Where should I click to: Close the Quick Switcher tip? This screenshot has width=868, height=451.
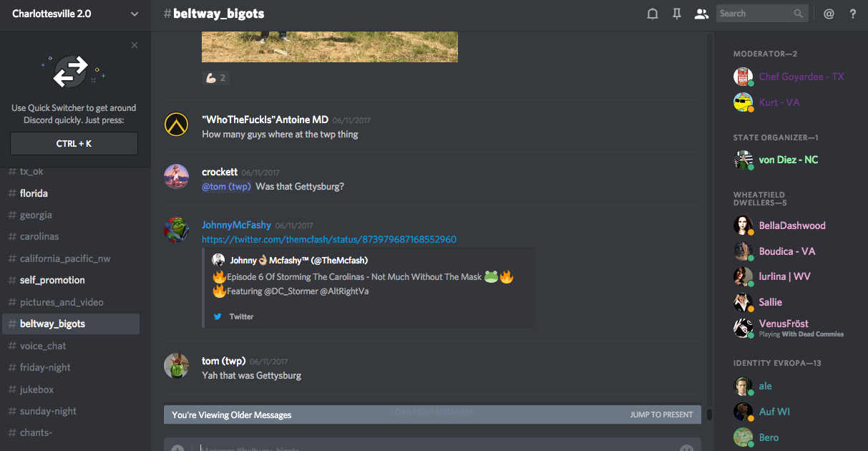click(x=135, y=45)
